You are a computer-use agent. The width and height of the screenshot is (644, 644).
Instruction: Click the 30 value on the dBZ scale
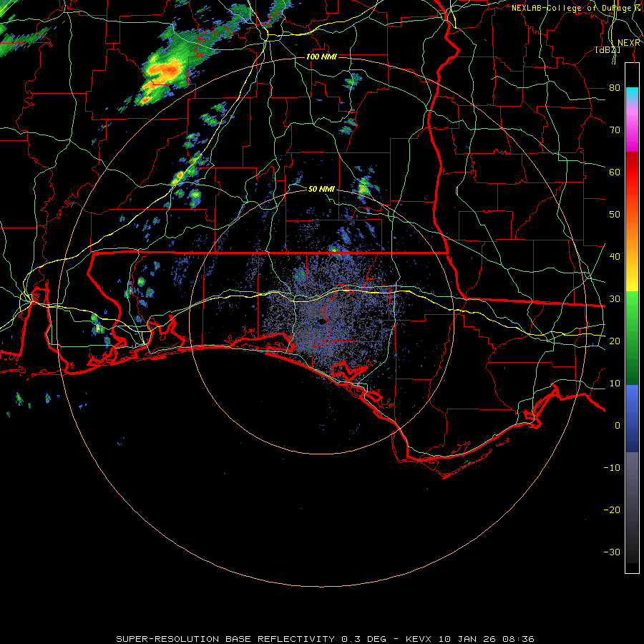(x=615, y=299)
